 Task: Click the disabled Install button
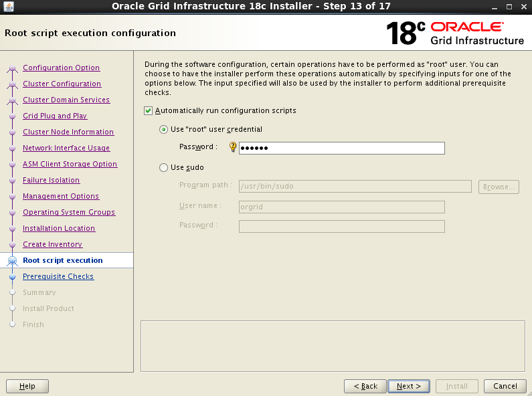[x=456, y=386]
